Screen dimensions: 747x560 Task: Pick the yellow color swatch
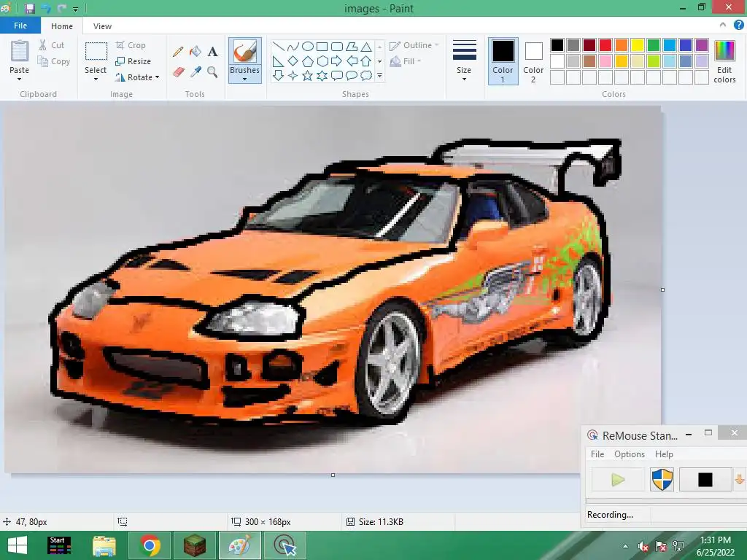tap(638, 45)
